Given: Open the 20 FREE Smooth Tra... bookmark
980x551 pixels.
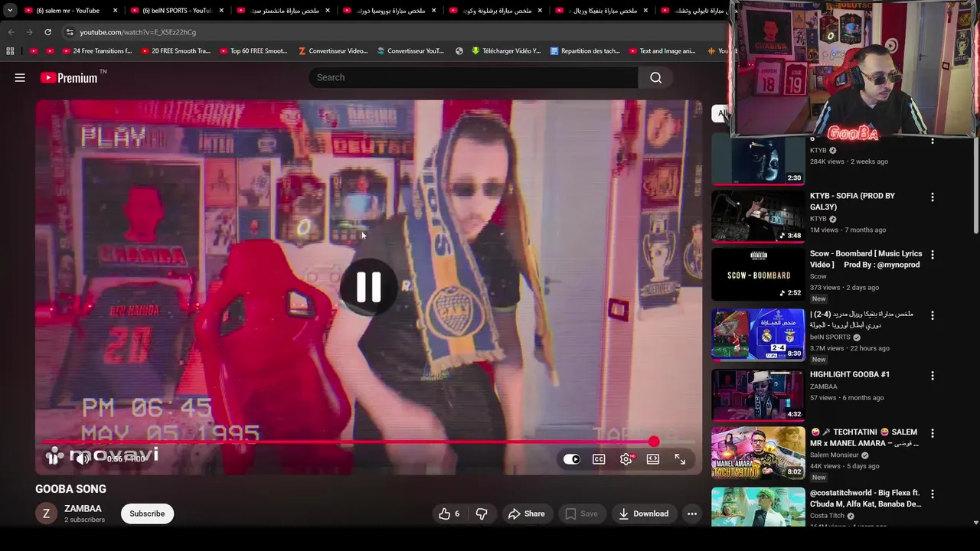Looking at the screenshot, I should [x=175, y=51].
